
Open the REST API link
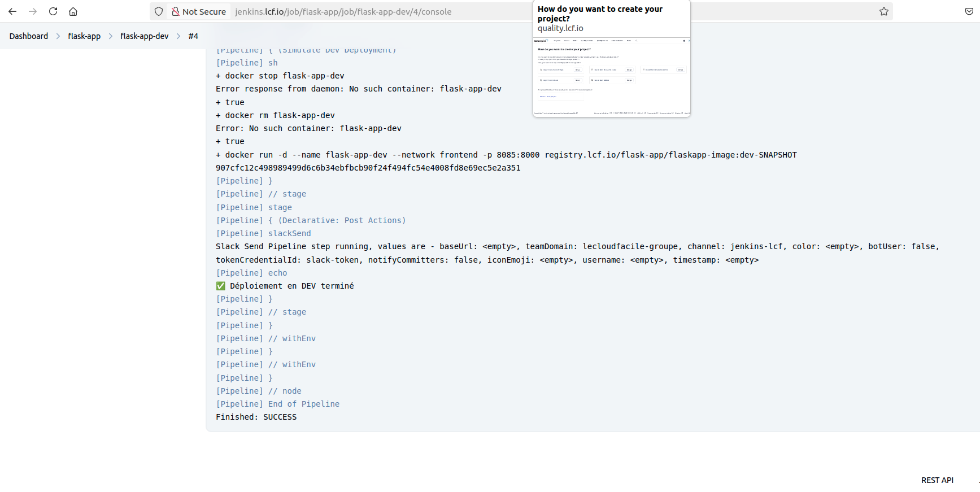pos(937,480)
